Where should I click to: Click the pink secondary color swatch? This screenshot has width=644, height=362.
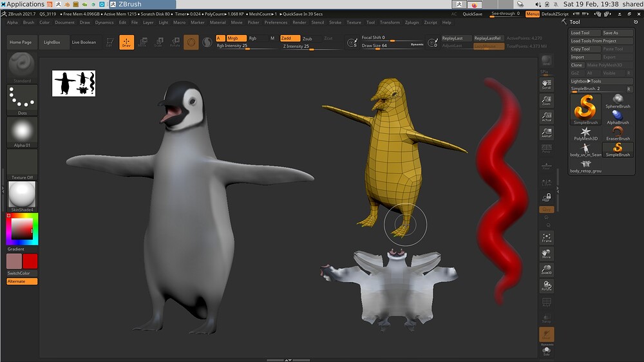(14, 262)
